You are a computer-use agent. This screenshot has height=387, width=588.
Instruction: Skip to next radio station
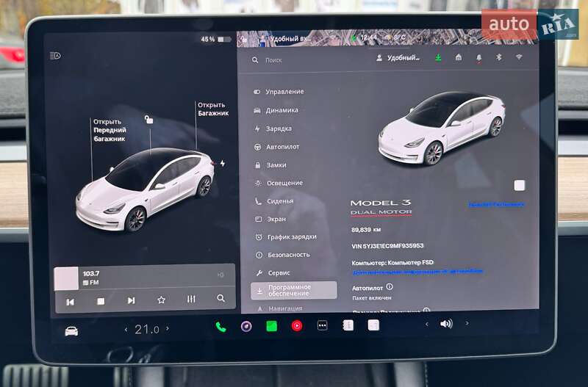coord(131,300)
